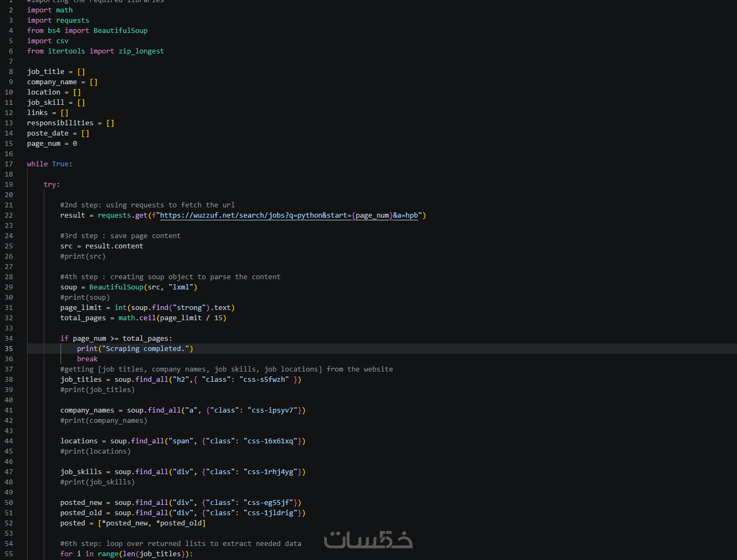Screen dimensions: 737x560
Task: Click the '#print(company_names)' comment
Action: pos(104,421)
